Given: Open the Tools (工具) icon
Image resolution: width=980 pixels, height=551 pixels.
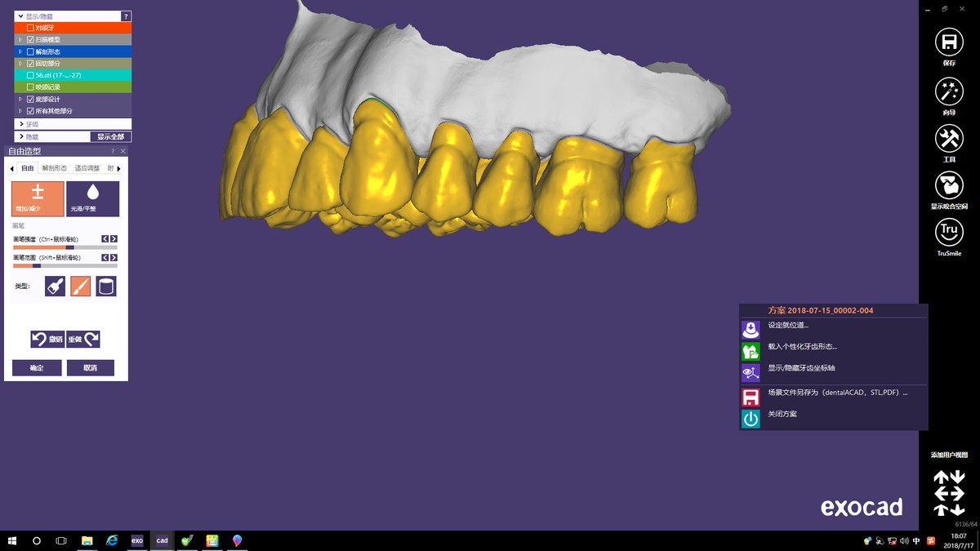Looking at the screenshot, I should point(949,137).
